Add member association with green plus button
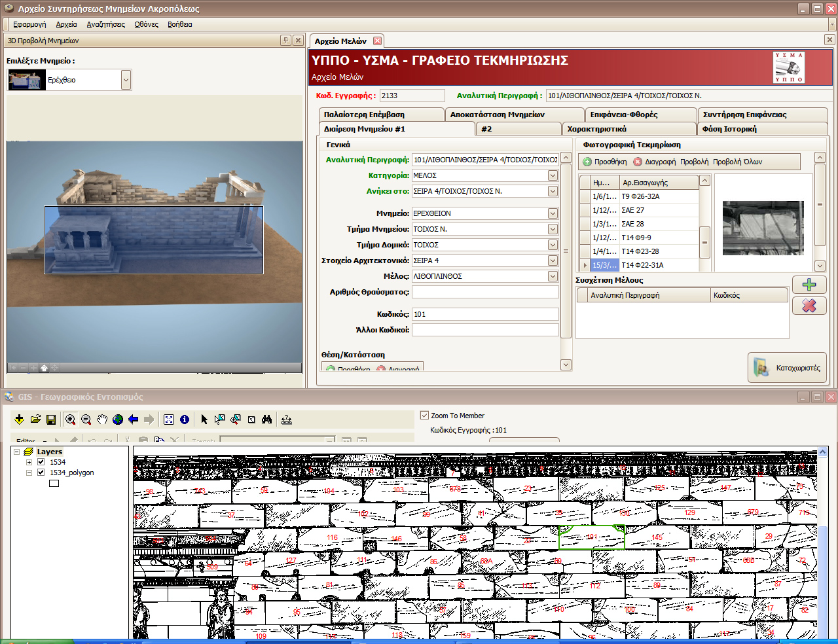The image size is (838, 644). pyautogui.click(x=809, y=285)
